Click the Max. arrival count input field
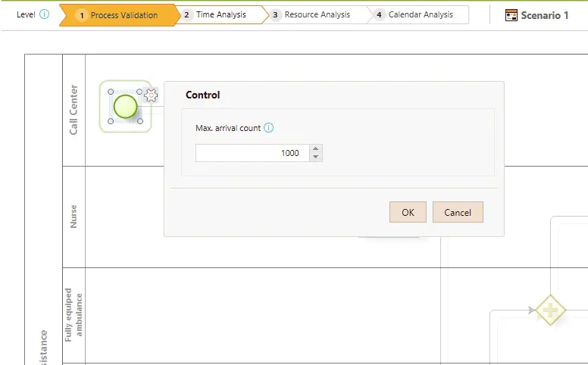The width and height of the screenshot is (588, 365). coord(252,153)
